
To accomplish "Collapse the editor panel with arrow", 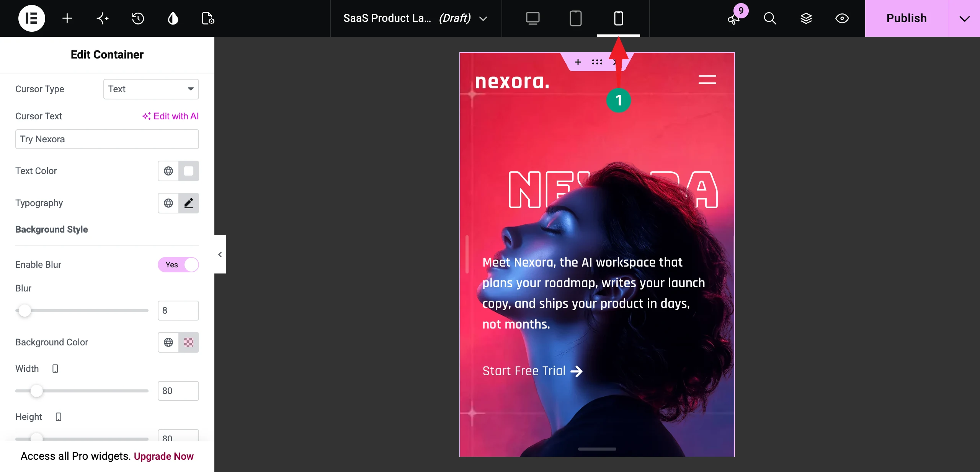I will click(220, 254).
